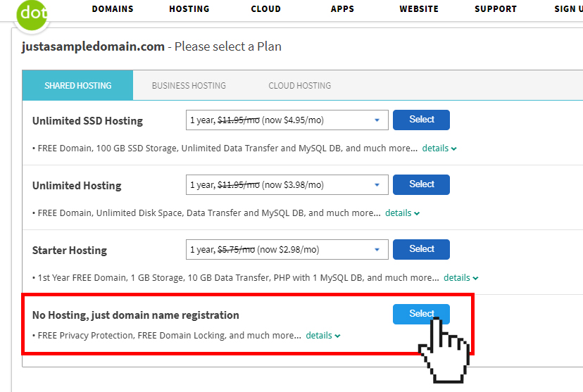583x392 pixels.
Task: Select the Unlimited Hosting plan
Action: tap(421, 184)
